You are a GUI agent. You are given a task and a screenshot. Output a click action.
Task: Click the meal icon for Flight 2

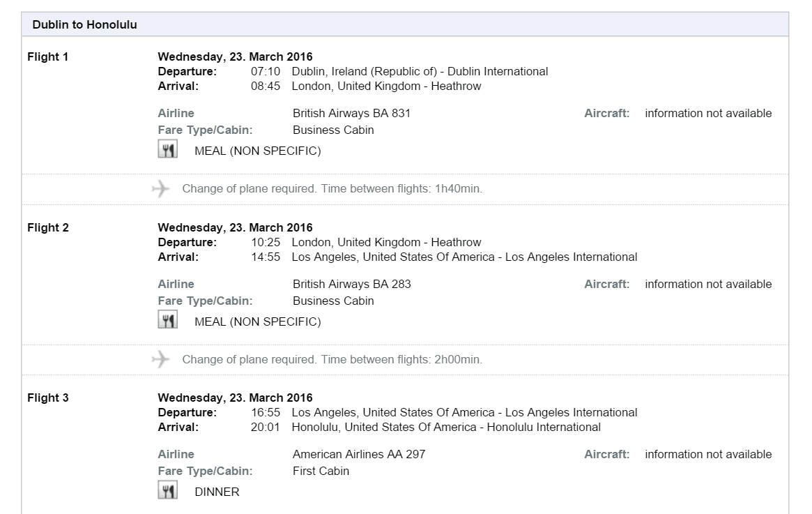pos(167,321)
